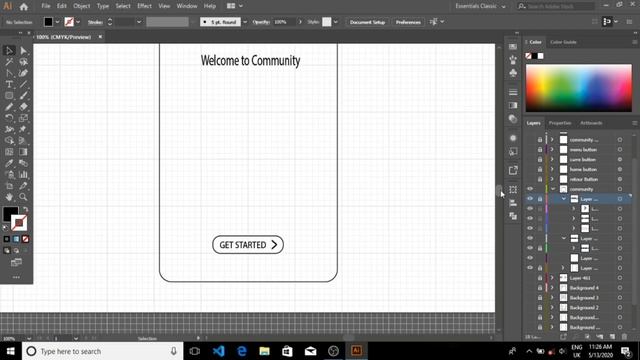
Task: Select the Line Segment tool
Action: [23, 84]
